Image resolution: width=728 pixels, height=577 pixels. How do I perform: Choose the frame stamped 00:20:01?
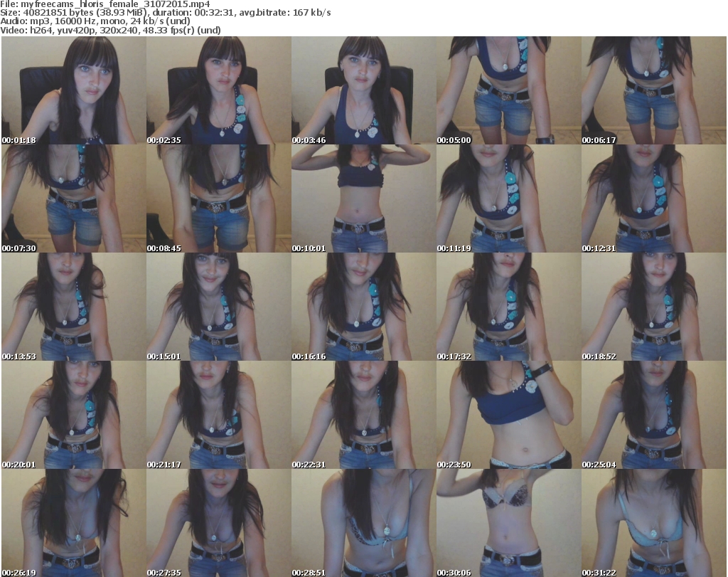tap(74, 415)
